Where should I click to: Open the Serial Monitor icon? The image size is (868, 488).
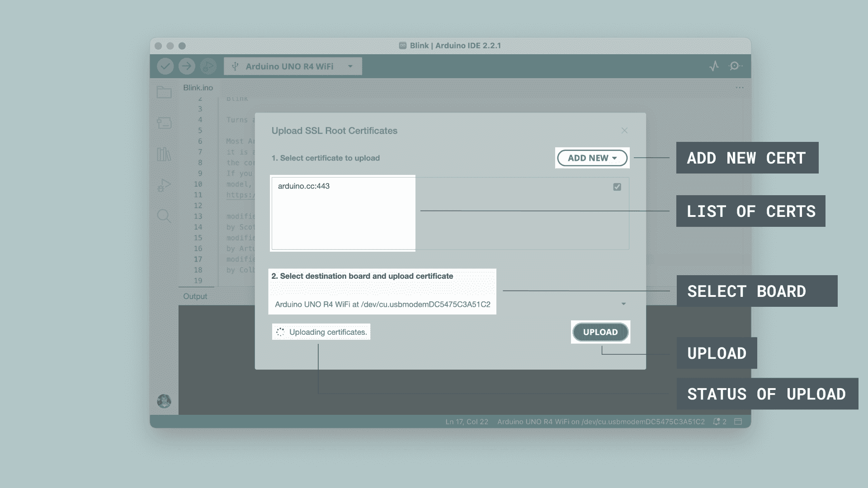point(735,66)
